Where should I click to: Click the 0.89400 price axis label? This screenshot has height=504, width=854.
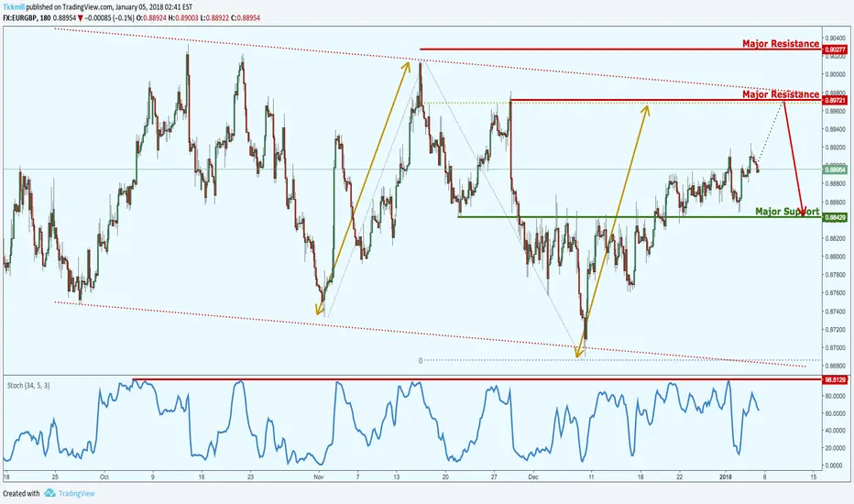[x=836, y=129]
